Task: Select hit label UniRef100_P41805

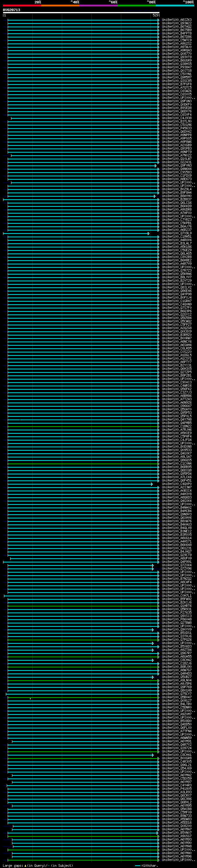Action: click(x=176, y=789)
